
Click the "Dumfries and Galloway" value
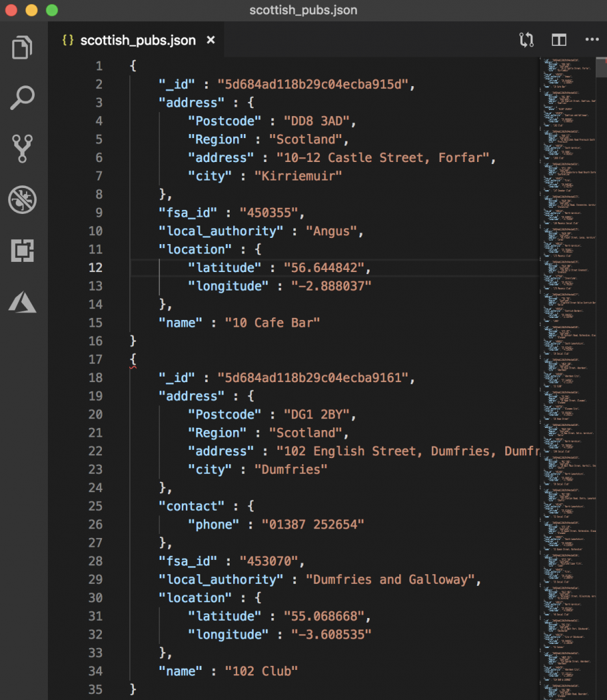click(x=390, y=579)
